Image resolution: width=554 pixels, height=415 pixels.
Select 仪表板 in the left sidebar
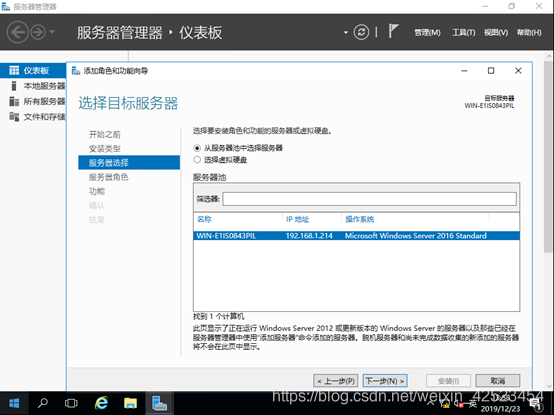click(x=33, y=70)
